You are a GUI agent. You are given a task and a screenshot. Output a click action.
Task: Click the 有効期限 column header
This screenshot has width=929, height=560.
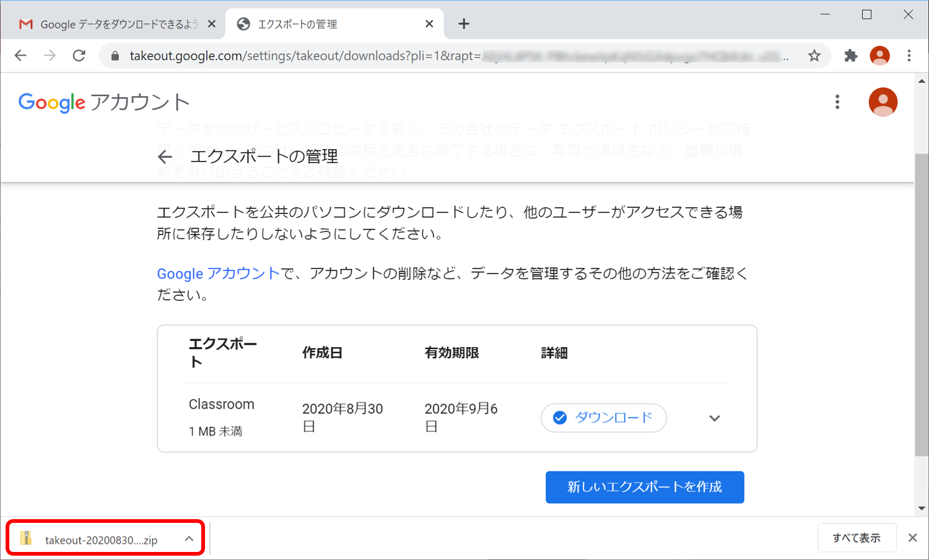452,353
